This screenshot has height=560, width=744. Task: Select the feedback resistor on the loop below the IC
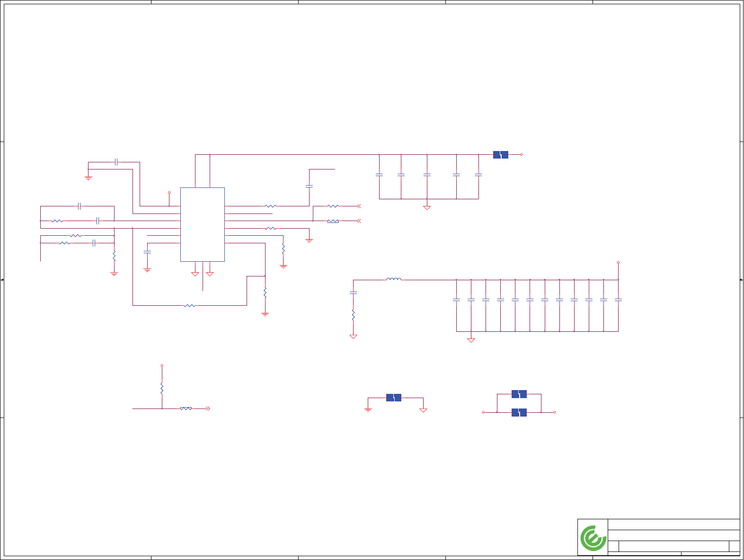pos(189,305)
